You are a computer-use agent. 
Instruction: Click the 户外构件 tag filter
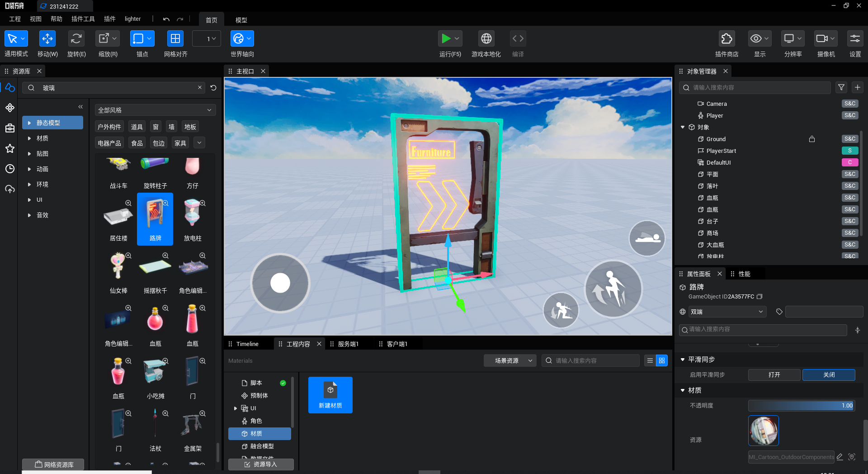[x=109, y=127]
